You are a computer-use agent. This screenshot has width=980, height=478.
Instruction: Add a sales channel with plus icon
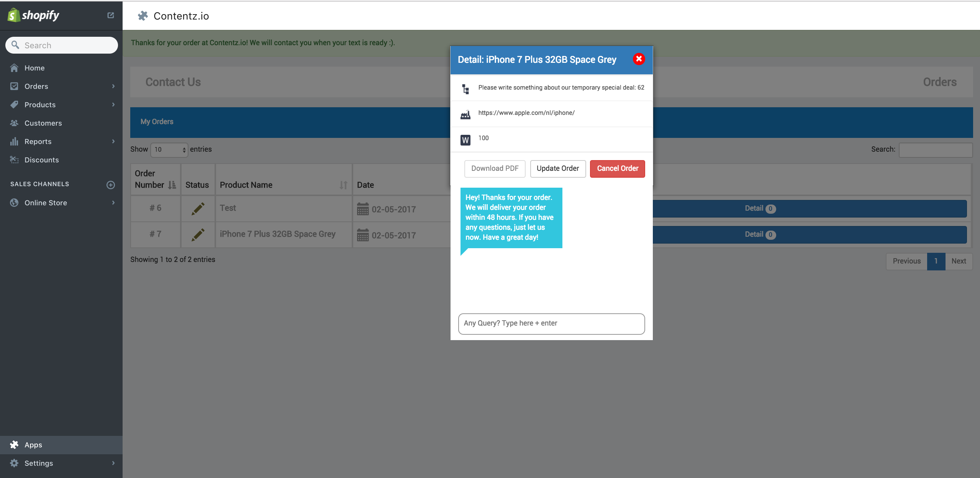pyautogui.click(x=111, y=185)
